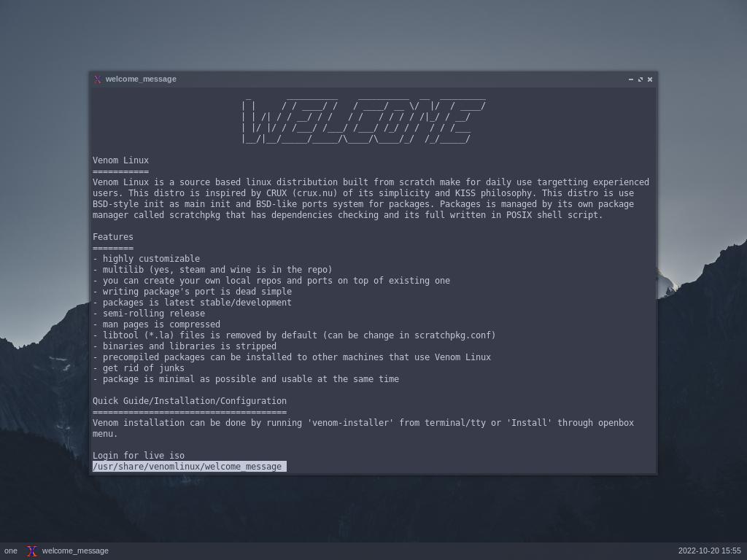Screen dimensions: 747x560
Task: Click the 'precompiled packages can be installed' line
Action: (x=292, y=357)
